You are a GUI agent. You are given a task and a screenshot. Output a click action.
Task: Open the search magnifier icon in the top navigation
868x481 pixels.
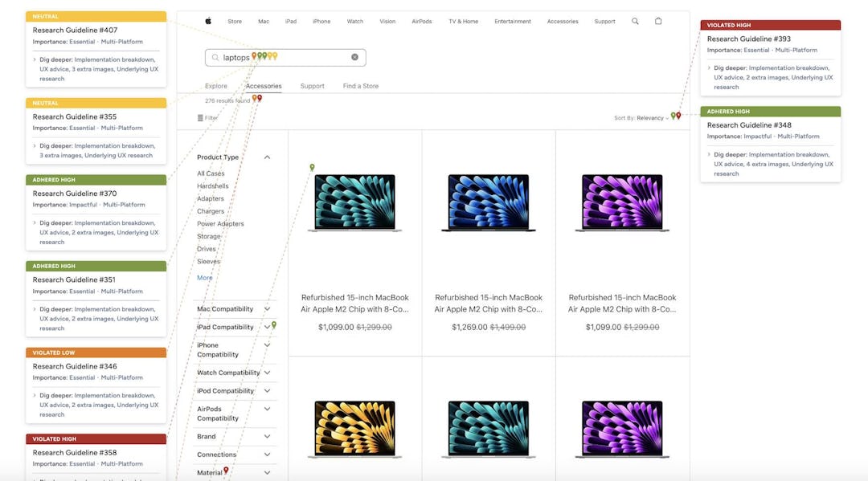point(635,22)
